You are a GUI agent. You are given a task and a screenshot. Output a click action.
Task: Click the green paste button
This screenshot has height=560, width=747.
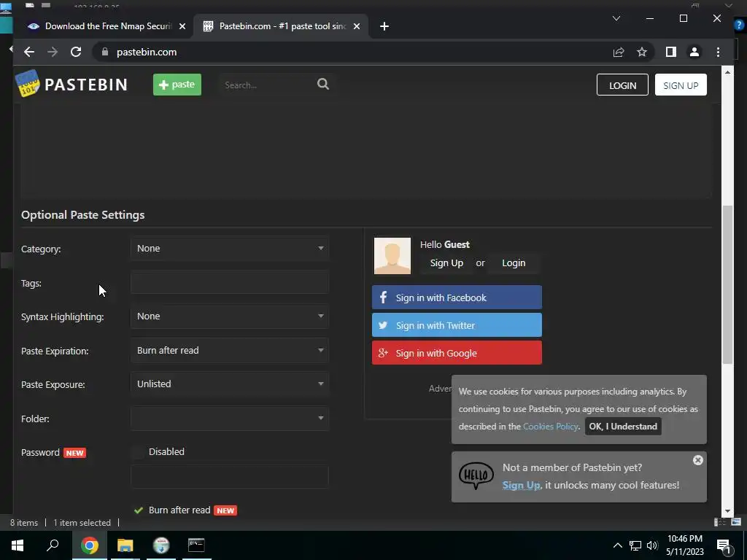coord(177,85)
